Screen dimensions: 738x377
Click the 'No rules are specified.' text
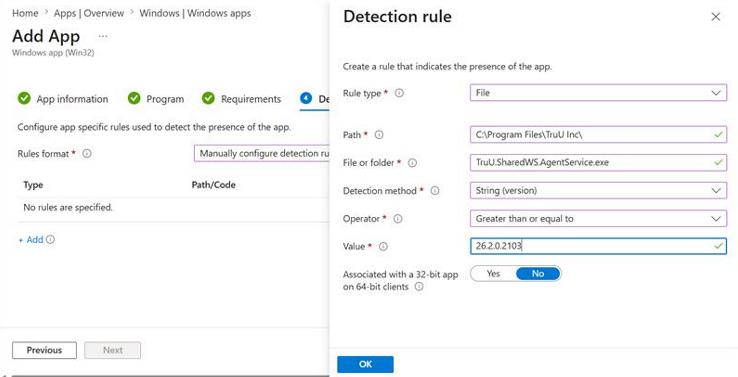[x=68, y=207]
